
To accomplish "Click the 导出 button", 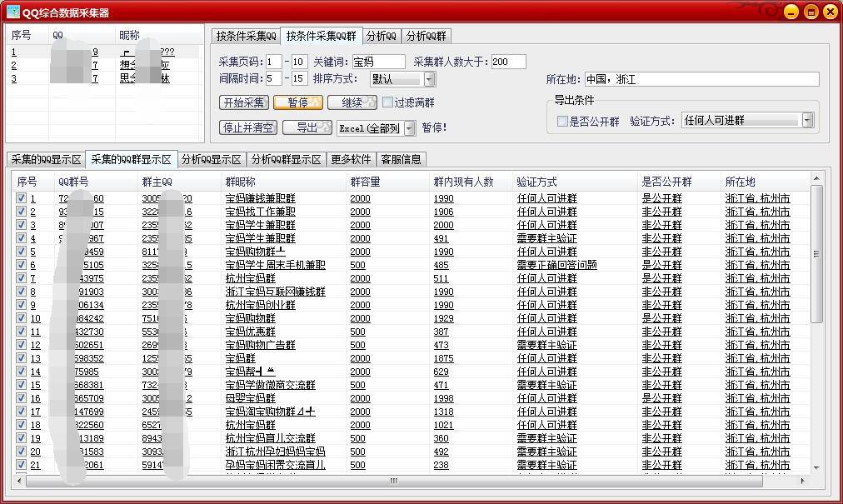I will [x=307, y=127].
